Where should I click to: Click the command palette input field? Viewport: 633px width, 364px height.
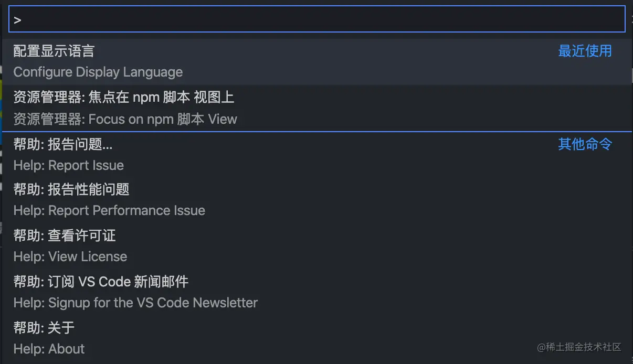click(x=316, y=20)
